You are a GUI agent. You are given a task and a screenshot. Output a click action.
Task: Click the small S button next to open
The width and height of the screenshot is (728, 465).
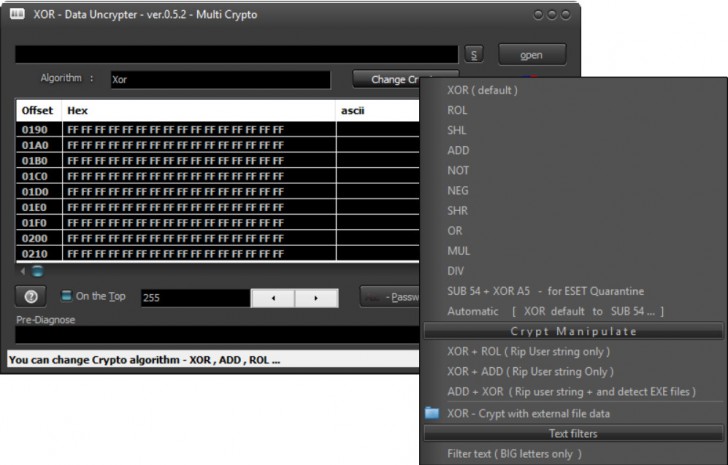click(474, 55)
